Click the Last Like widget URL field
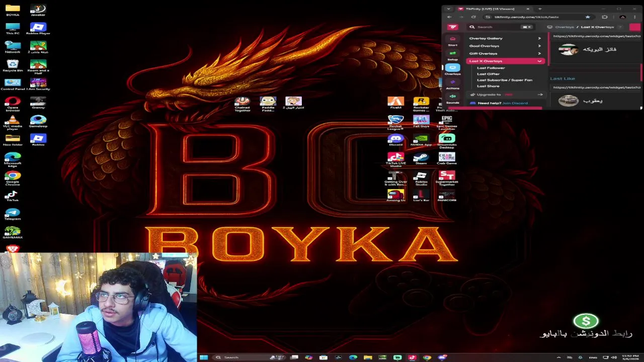The height and width of the screenshot is (362, 644). coord(596,87)
